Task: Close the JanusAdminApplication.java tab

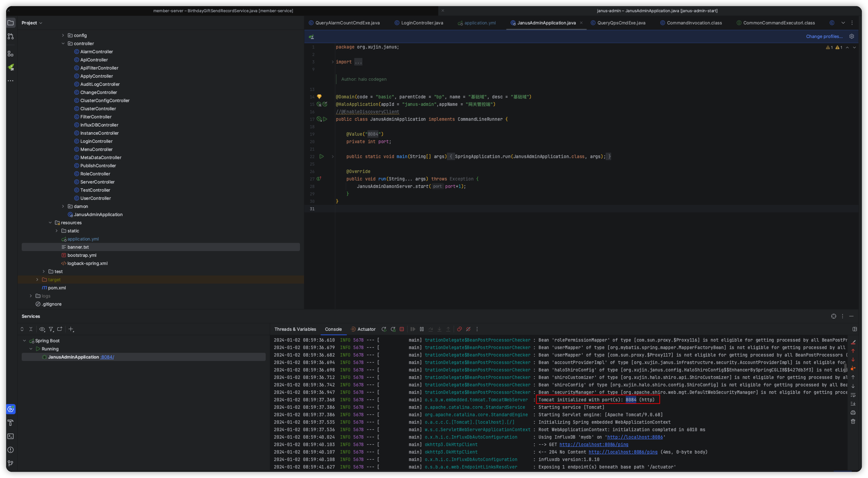Action: pos(581,23)
